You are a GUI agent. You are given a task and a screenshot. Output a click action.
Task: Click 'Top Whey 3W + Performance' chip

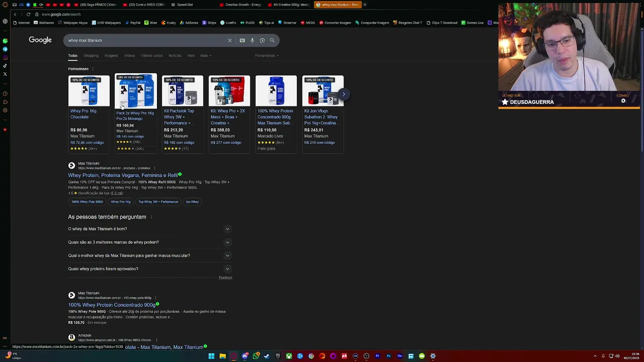pos(158,202)
